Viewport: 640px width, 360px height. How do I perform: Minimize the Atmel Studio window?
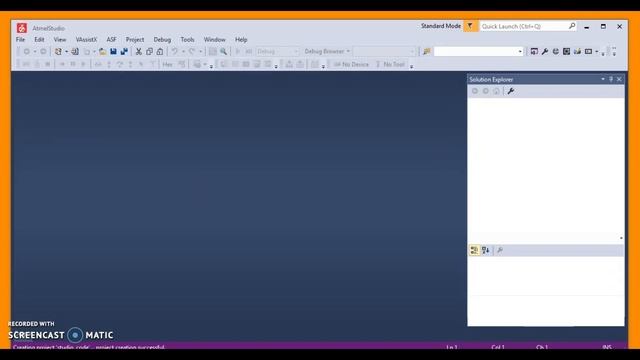click(587, 27)
